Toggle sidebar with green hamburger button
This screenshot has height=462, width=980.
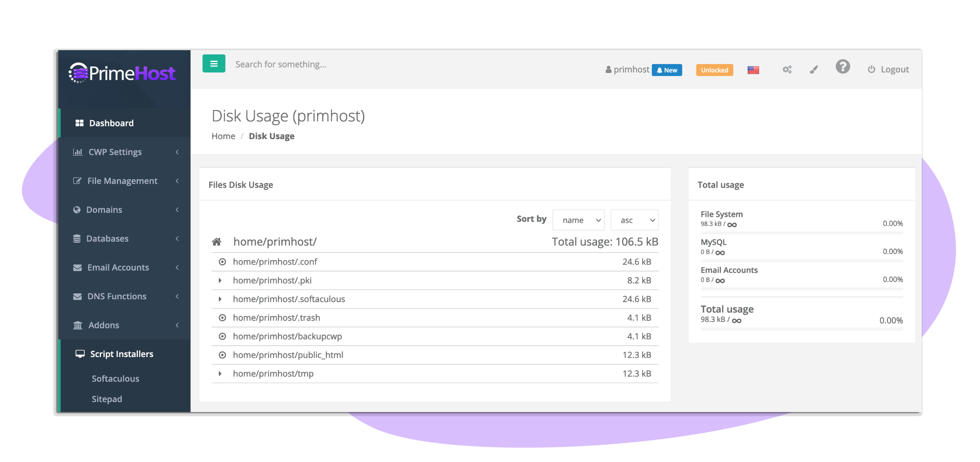coord(214,64)
